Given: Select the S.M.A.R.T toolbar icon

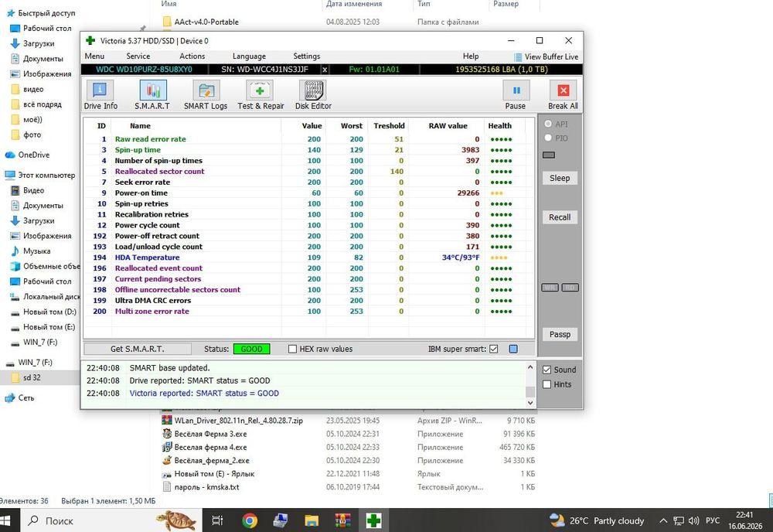Looking at the screenshot, I should (x=153, y=90).
